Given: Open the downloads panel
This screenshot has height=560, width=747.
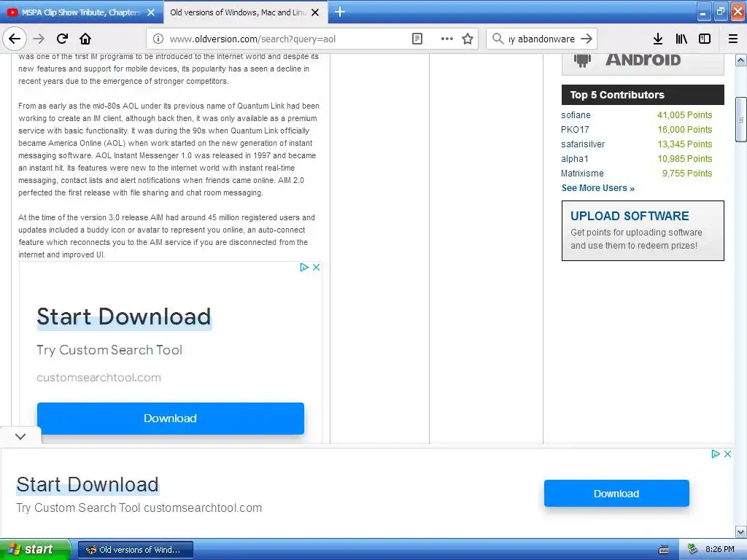Looking at the screenshot, I should (x=658, y=39).
